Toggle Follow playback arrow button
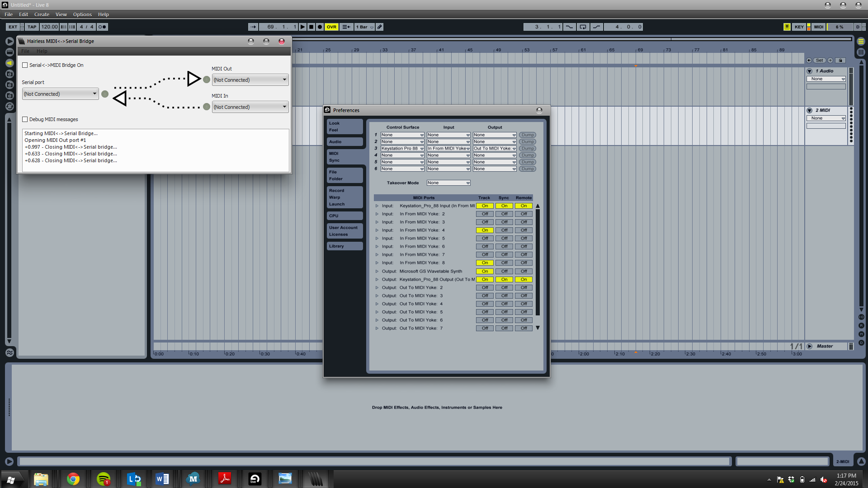The width and height of the screenshot is (868, 488). point(253,27)
